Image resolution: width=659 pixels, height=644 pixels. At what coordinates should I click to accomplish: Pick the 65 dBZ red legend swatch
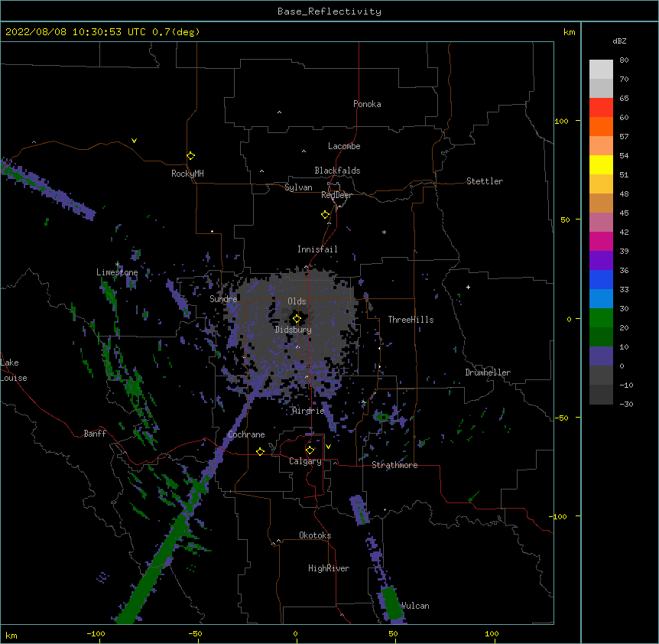[x=601, y=108]
